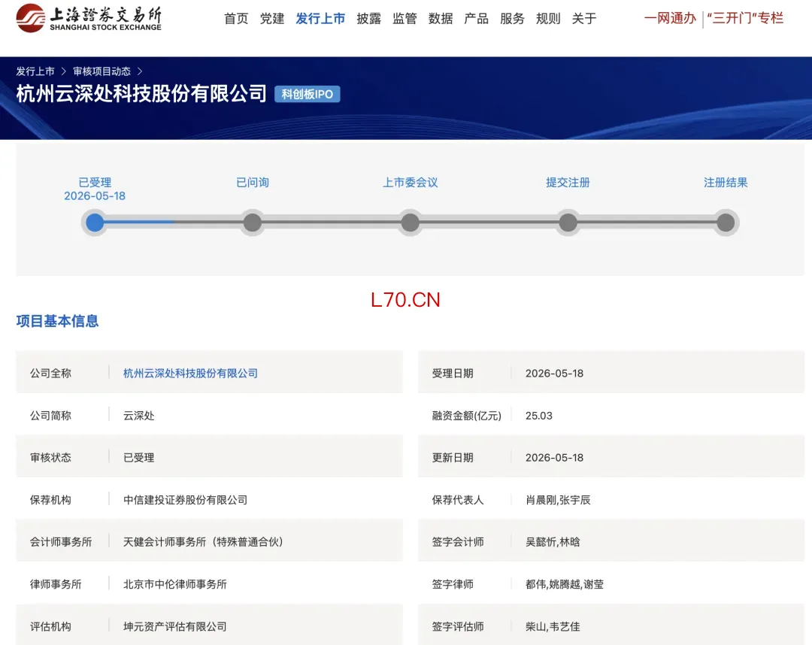Open the "三开门"专栏 link
812x645 pixels.
(x=745, y=18)
